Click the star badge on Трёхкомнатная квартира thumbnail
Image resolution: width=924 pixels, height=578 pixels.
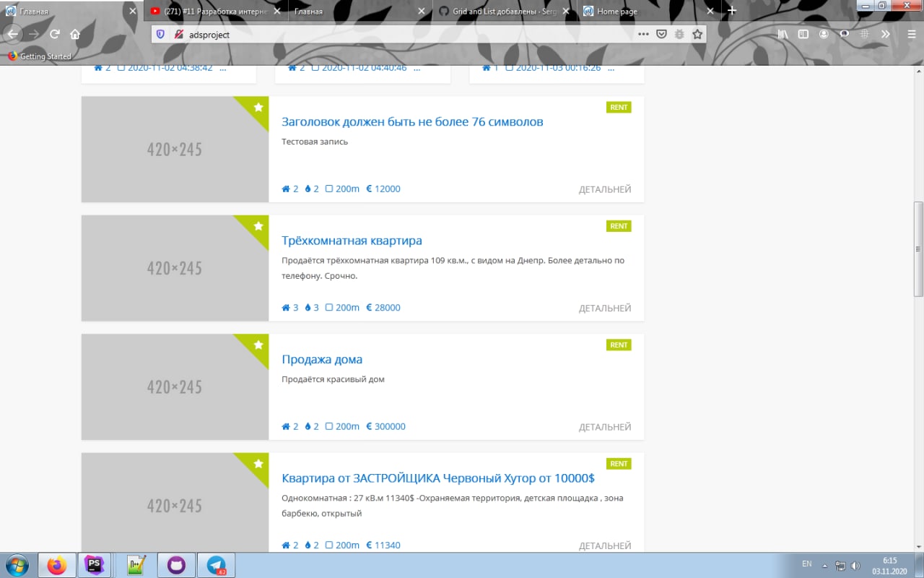(x=258, y=226)
